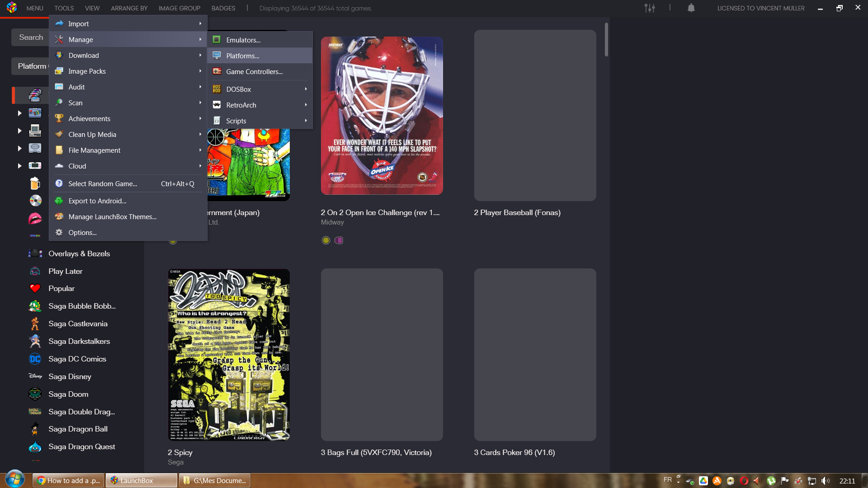868x488 pixels.
Task: Select Overlays & Bezels playlist
Action: click(79, 253)
